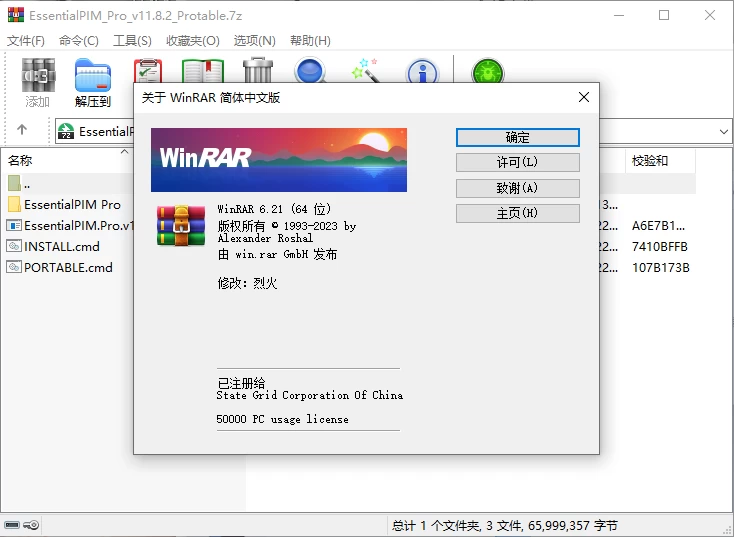
Task: Click the Add (添加) toolbar icon
Action: coord(38,75)
